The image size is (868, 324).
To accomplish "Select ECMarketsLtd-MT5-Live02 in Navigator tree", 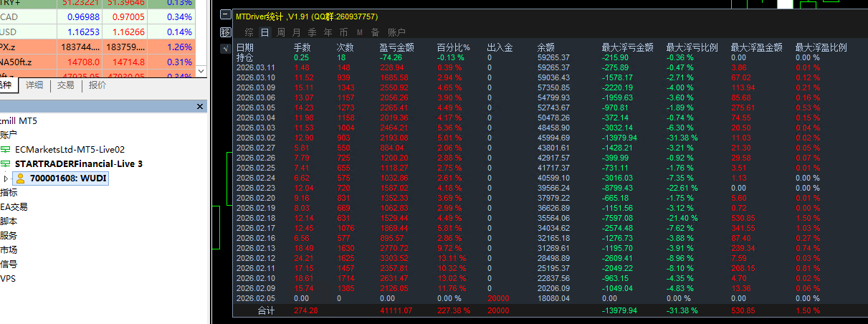I will pyautogui.click(x=70, y=149).
